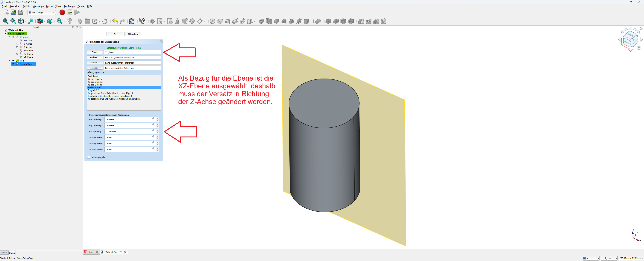The image size is (644, 261).
Task: Collapse the Parameter der Bezugsebene panel
Action: [x=161, y=42]
